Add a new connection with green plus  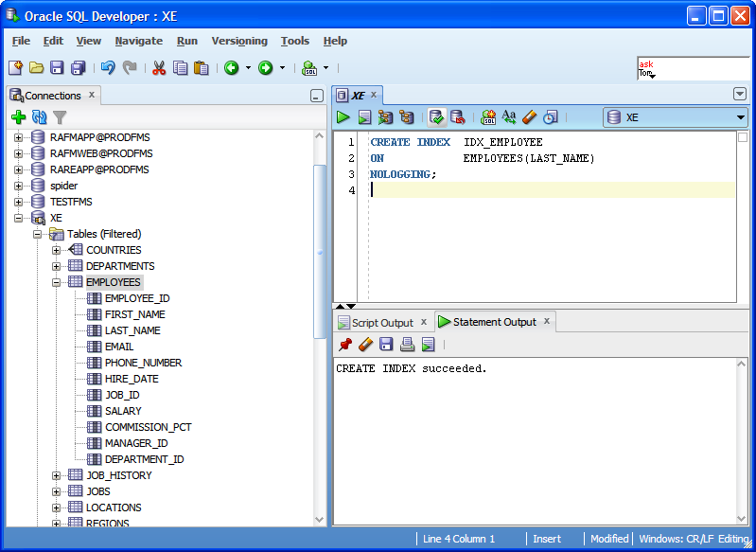(18, 117)
